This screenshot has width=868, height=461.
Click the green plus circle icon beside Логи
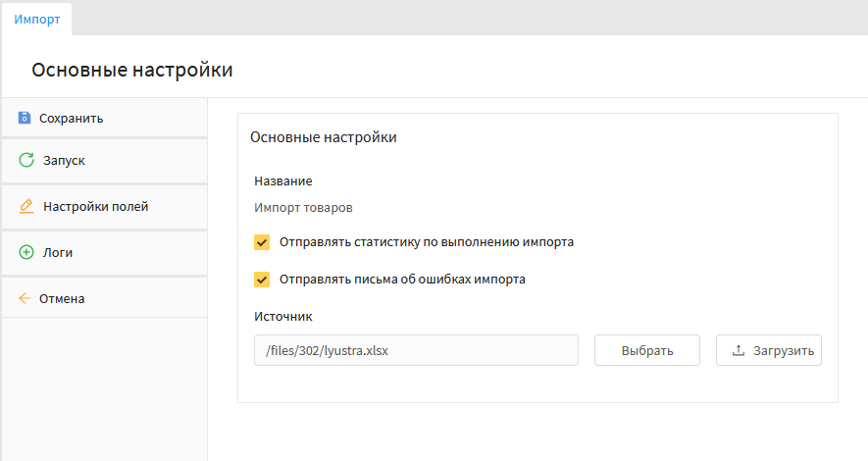[26, 252]
